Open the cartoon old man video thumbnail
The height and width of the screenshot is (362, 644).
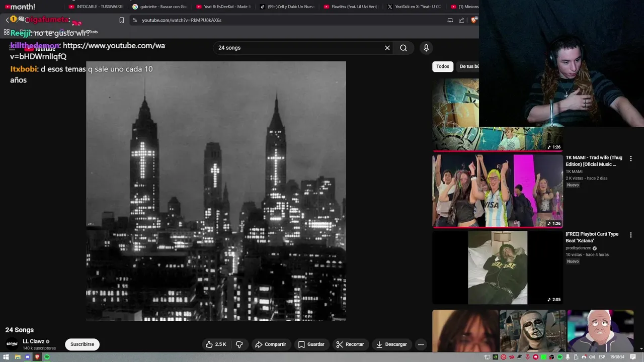[600, 331]
